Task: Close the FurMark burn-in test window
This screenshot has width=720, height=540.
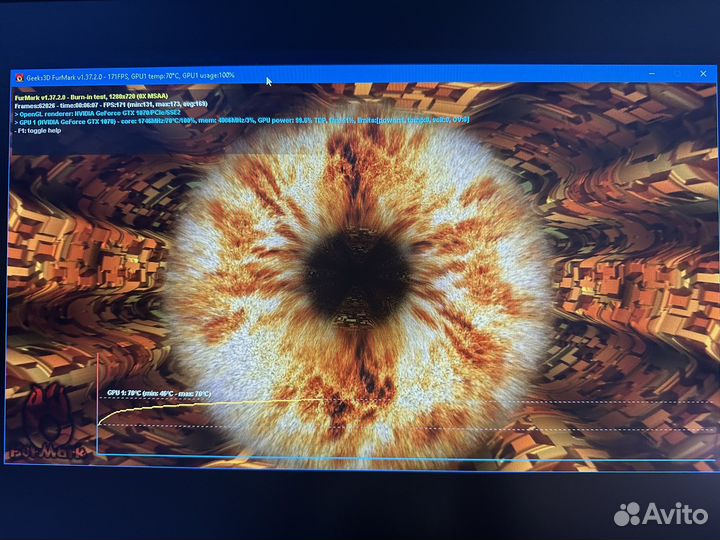Action: (703, 73)
